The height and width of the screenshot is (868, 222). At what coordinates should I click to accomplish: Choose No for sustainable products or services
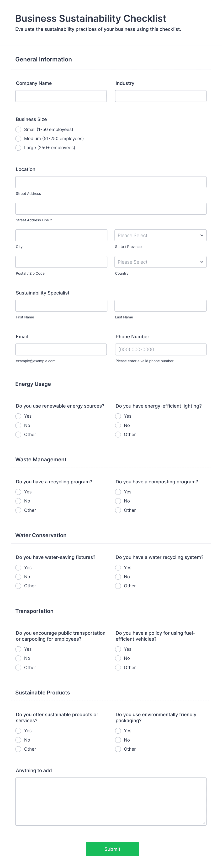[18, 740]
